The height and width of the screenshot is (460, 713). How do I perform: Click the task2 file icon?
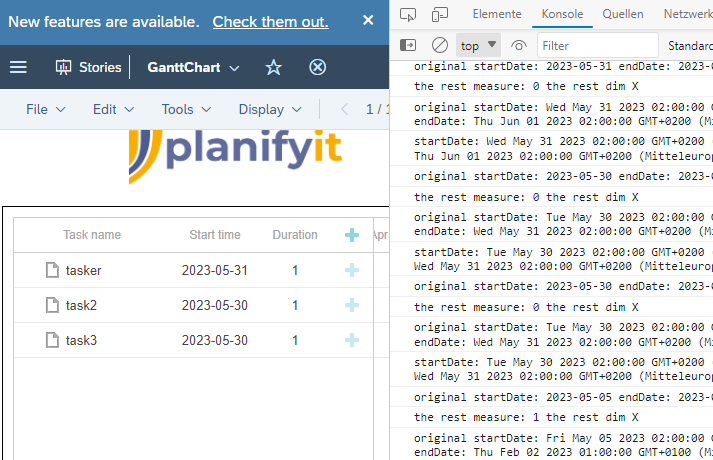pyautogui.click(x=52, y=305)
